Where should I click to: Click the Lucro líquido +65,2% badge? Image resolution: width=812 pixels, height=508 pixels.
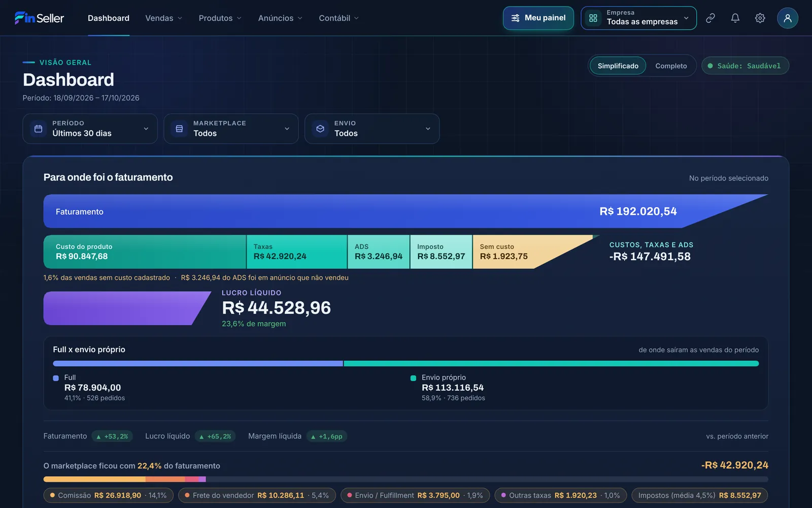[215, 436]
